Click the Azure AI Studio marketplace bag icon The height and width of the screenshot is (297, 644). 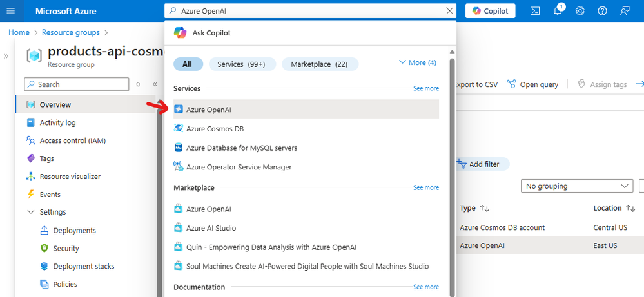coord(179,228)
